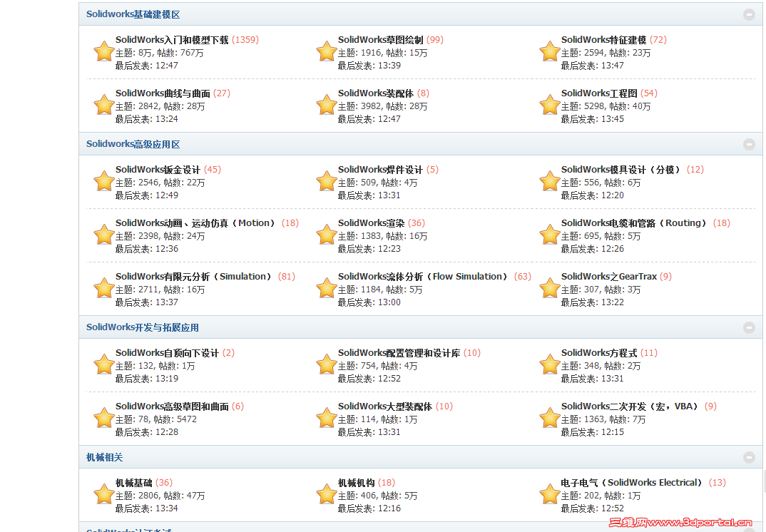Visit SolidWorks方程式 forum
The height and width of the screenshot is (532, 766).
click(x=599, y=352)
